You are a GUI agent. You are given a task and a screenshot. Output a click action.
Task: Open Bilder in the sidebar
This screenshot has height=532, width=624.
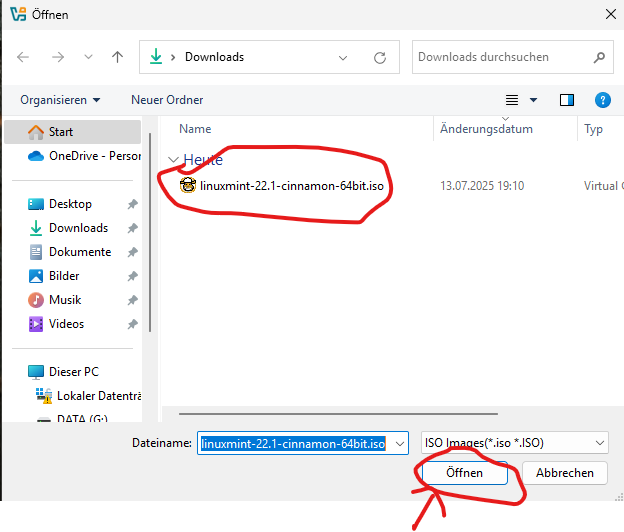[x=64, y=276]
